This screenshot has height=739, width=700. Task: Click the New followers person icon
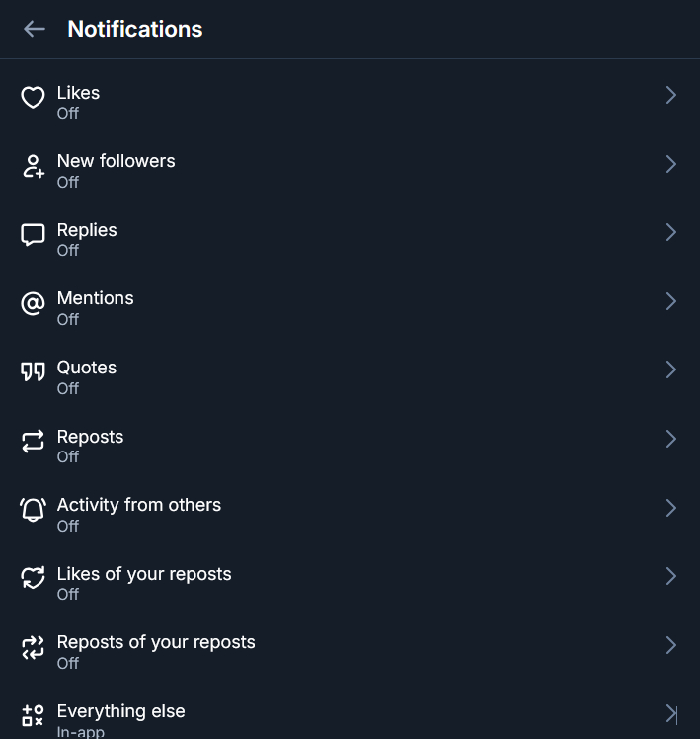34,166
